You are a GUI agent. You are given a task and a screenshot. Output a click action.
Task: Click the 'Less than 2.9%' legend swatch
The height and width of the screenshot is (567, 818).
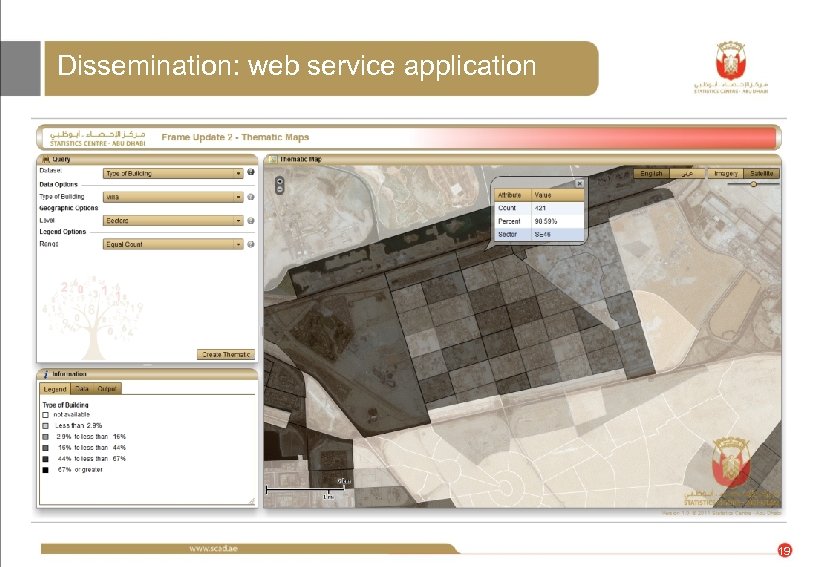coord(45,426)
